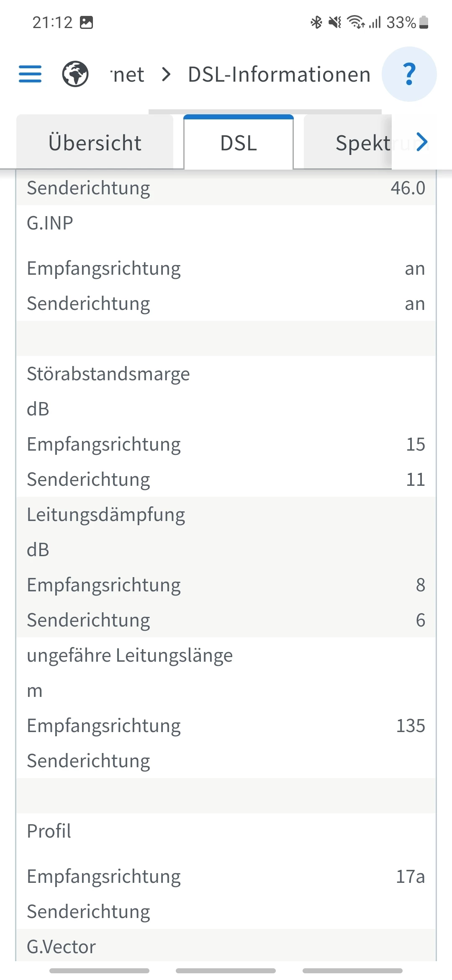The image size is (452, 980).
Task: Tap the muted sound status icon
Action: 335,22
